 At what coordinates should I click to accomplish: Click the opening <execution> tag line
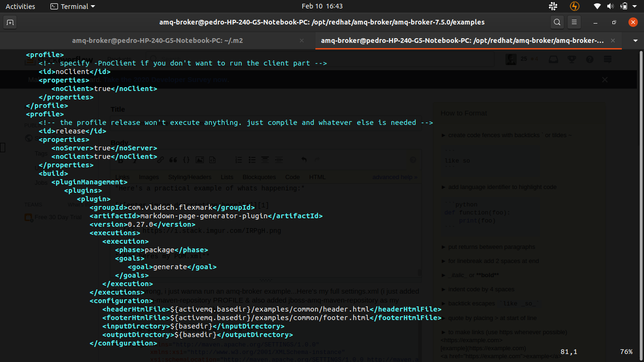[125, 241]
